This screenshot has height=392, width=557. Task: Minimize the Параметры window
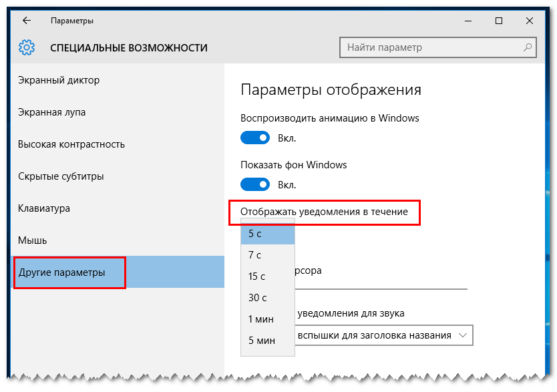tap(468, 21)
